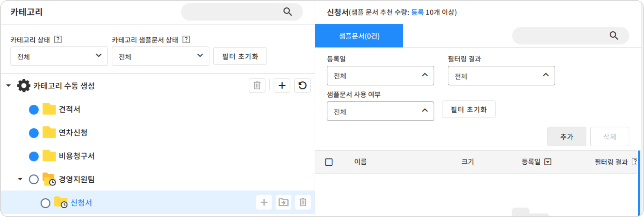The image size is (644, 217).
Task: Click 필터 초기화 button in category panel
Action: 240,56
